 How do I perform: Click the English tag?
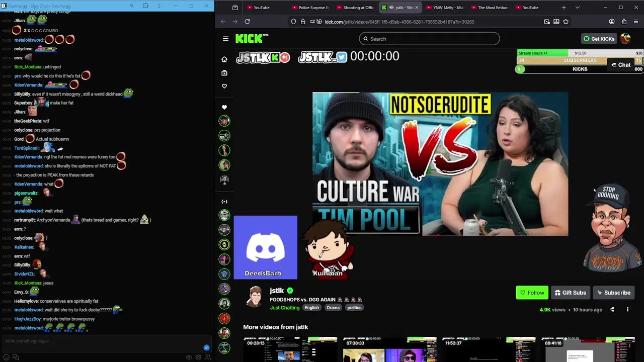(311, 308)
